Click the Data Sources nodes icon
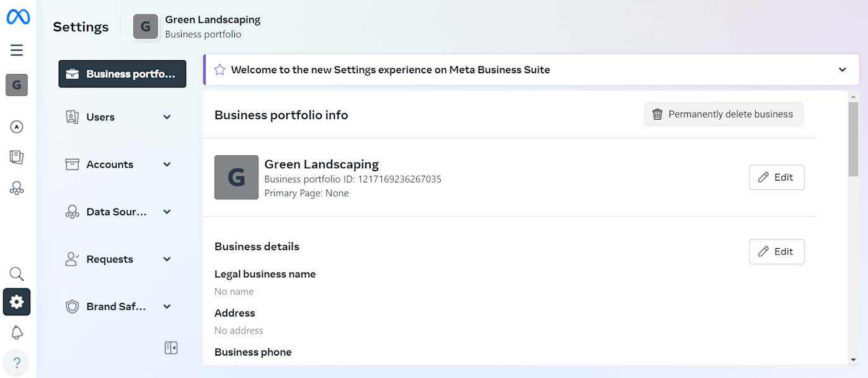This screenshot has height=378, width=868. pos(73,212)
